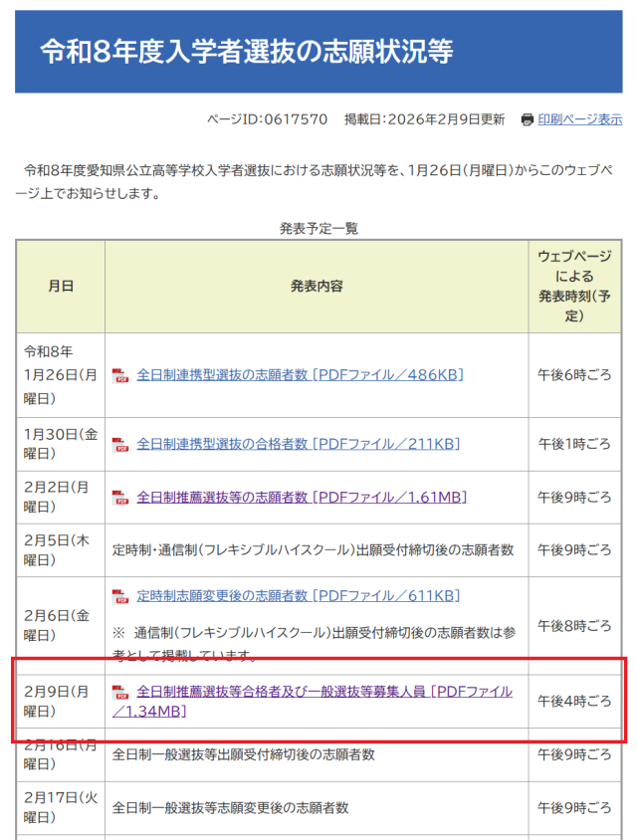The image size is (637, 840).
Task: Open 全日制推薦選抜等の志願者数 PDF link (1.61MB)
Action: point(302,497)
